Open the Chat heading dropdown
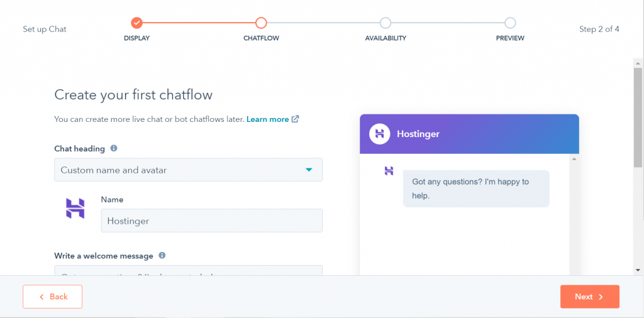 click(x=188, y=170)
